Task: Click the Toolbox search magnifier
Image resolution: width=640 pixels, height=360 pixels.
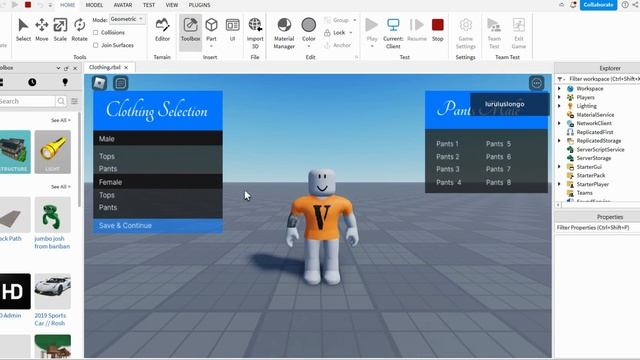Action: tap(61, 101)
